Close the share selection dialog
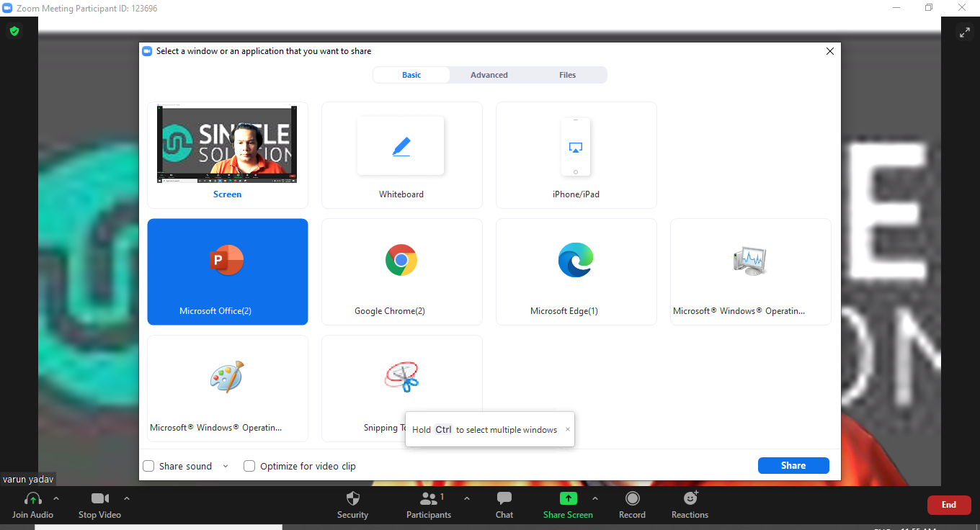Screen dimensions: 980x530 point(830,51)
